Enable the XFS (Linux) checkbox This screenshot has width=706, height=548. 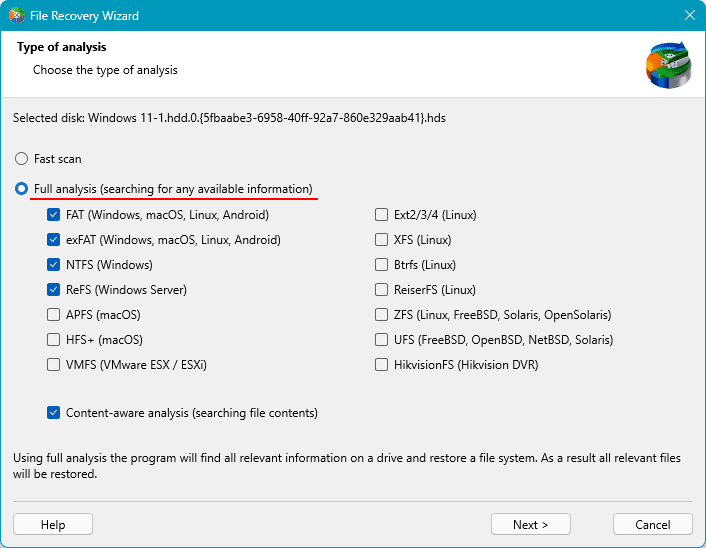pos(381,240)
